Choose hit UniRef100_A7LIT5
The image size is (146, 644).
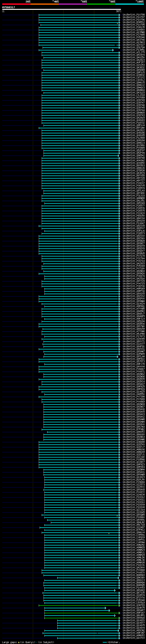pos(134,52)
